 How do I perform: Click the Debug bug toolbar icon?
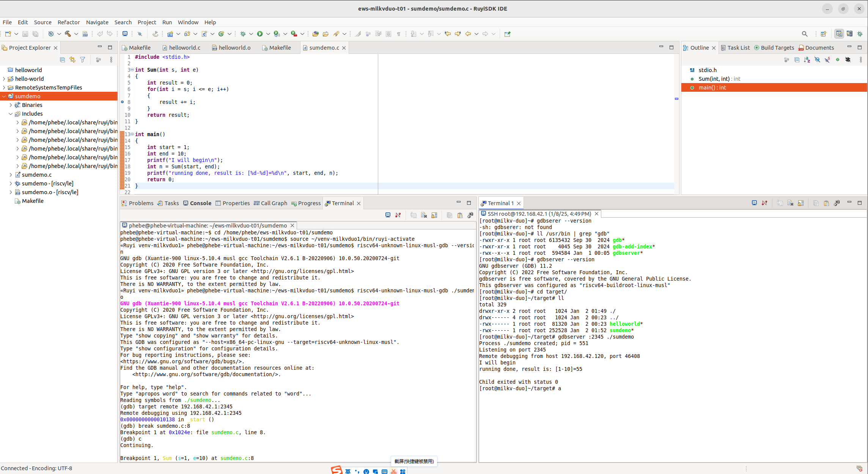[x=243, y=34]
